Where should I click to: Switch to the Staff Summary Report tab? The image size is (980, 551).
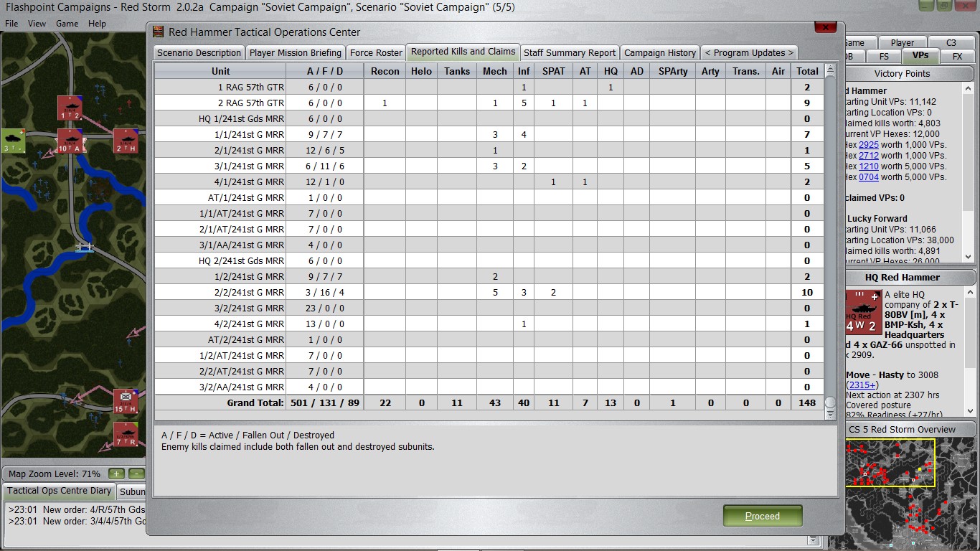(x=570, y=52)
